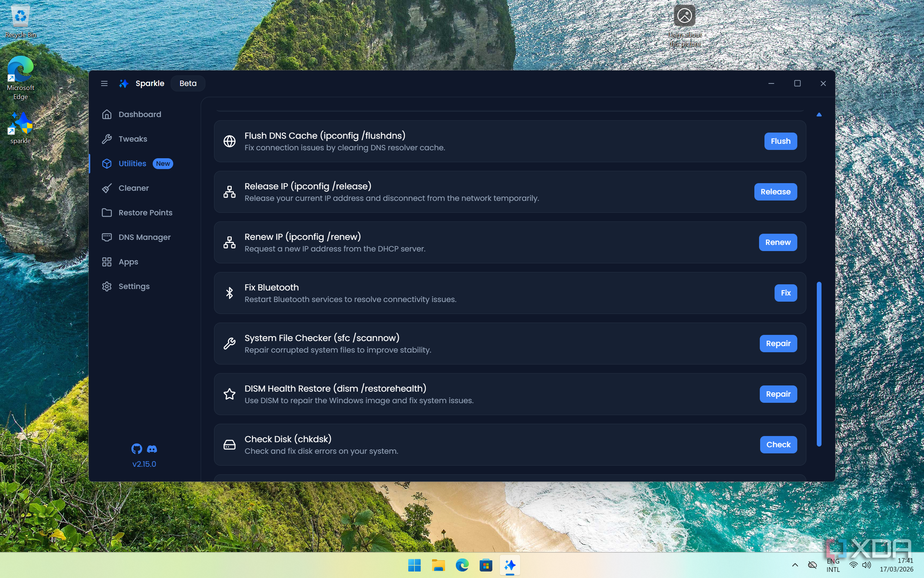Click 'Request a new IP address' description

pyautogui.click(x=335, y=249)
